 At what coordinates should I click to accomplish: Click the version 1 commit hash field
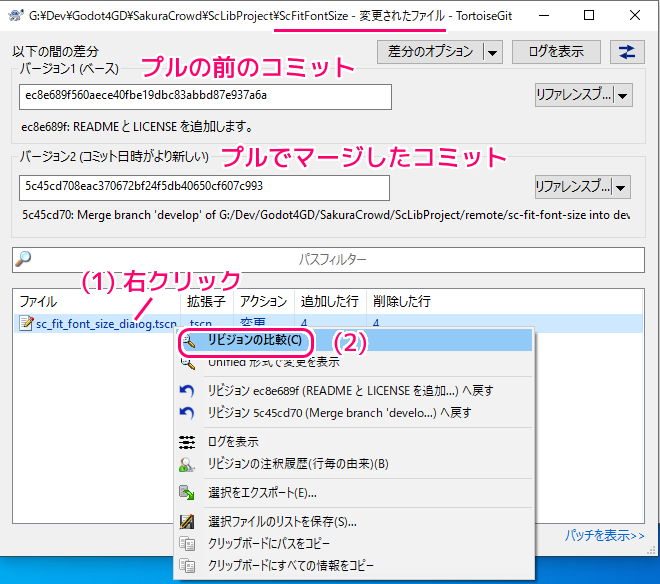coord(205,97)
